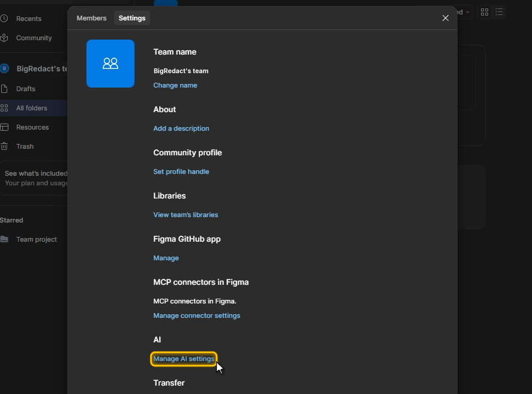Select BigRedact's team in the sidebar
Viewport: 532px width, 394px height.
point(42,69)
